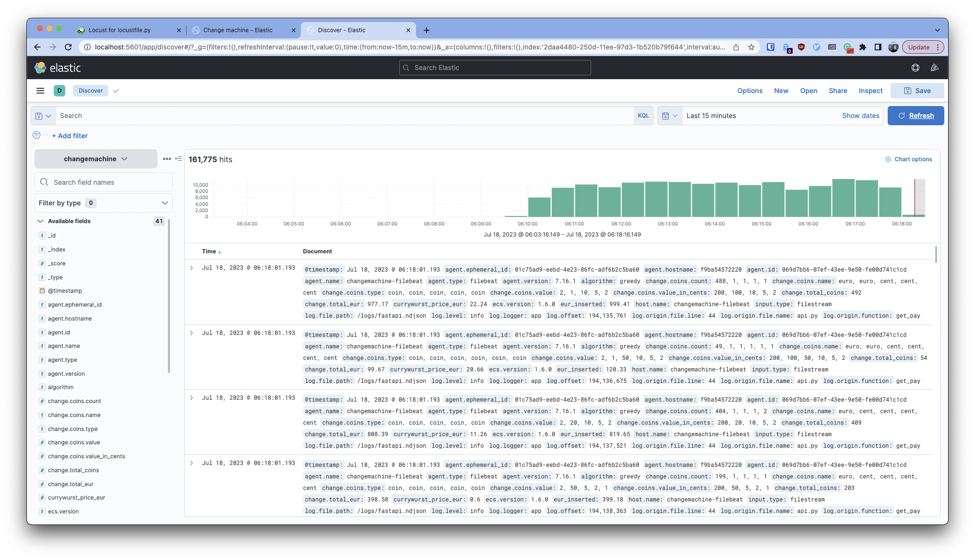
Task: Open a new browser tab
Action: 427,30
